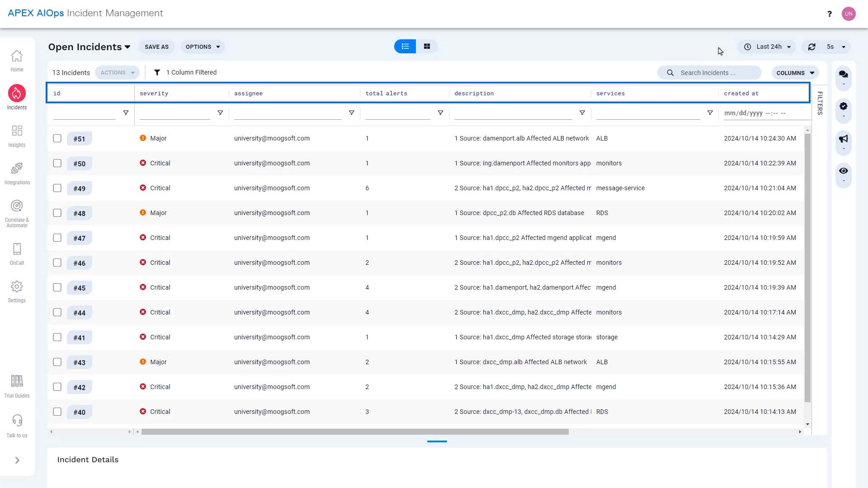The width and height of the screenshot is (868, 488).
Task: Click the funnel 1 Column Filtered icon
Action: 157,73
